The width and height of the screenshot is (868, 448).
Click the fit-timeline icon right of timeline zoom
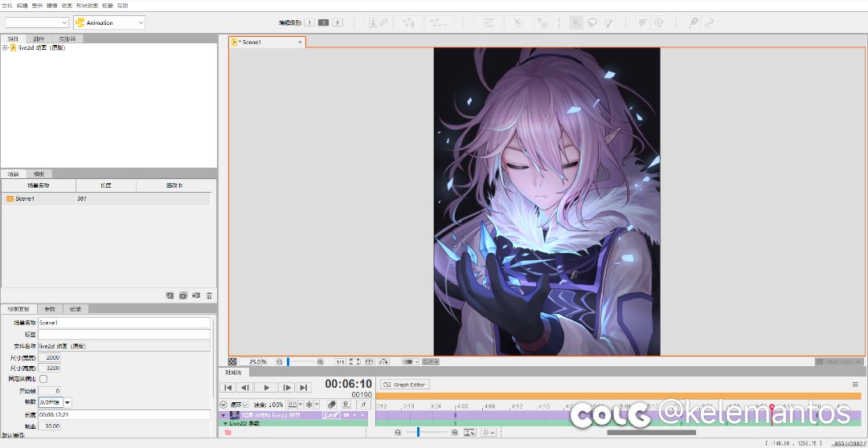pos(470,433)
